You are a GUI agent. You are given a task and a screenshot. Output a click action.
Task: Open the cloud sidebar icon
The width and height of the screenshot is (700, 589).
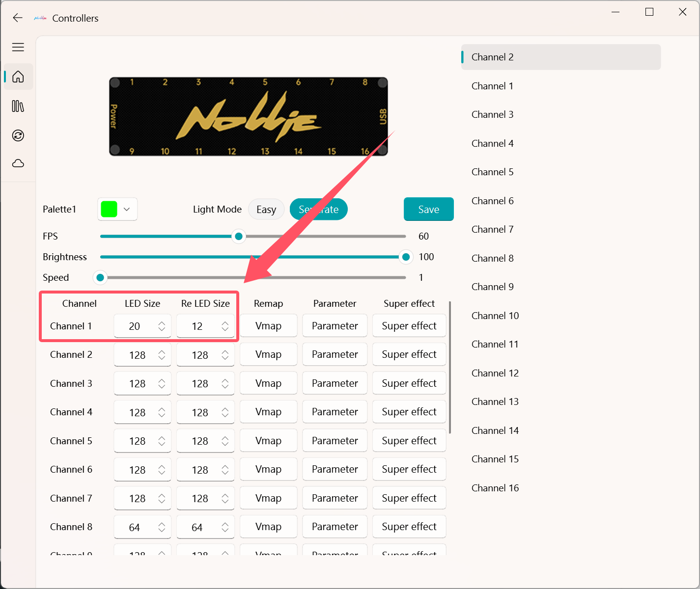point(18,163)
